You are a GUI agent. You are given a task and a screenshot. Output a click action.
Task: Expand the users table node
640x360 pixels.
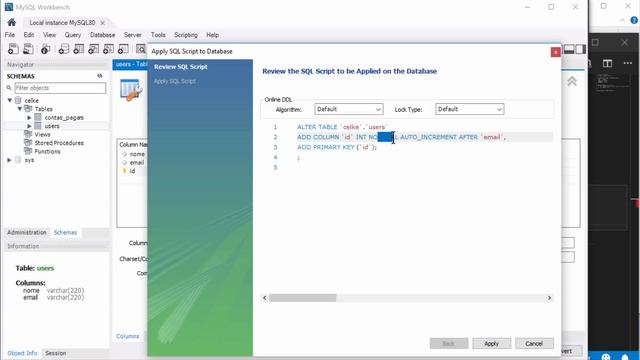tap(29, 126)
